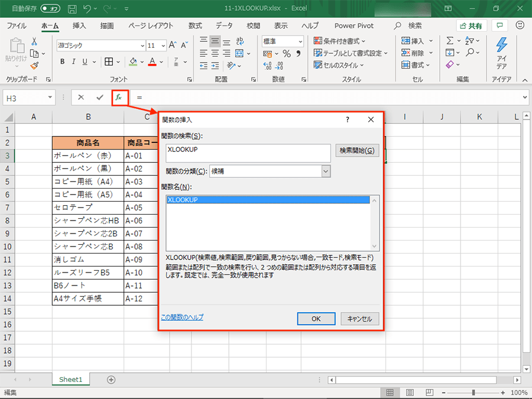Click the function search text field
Screen dimensions: 532x399
248,153
